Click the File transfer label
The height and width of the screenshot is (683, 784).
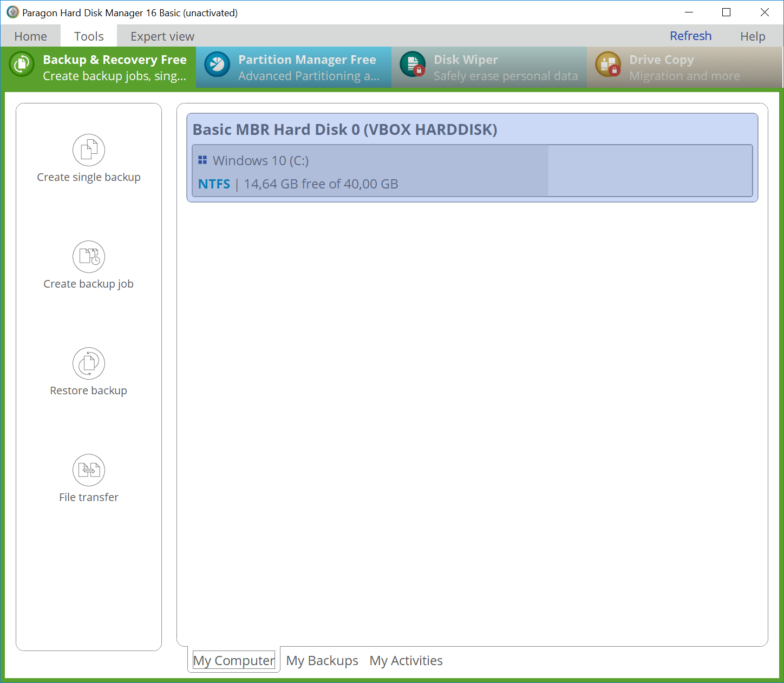(x=89, y=497)
